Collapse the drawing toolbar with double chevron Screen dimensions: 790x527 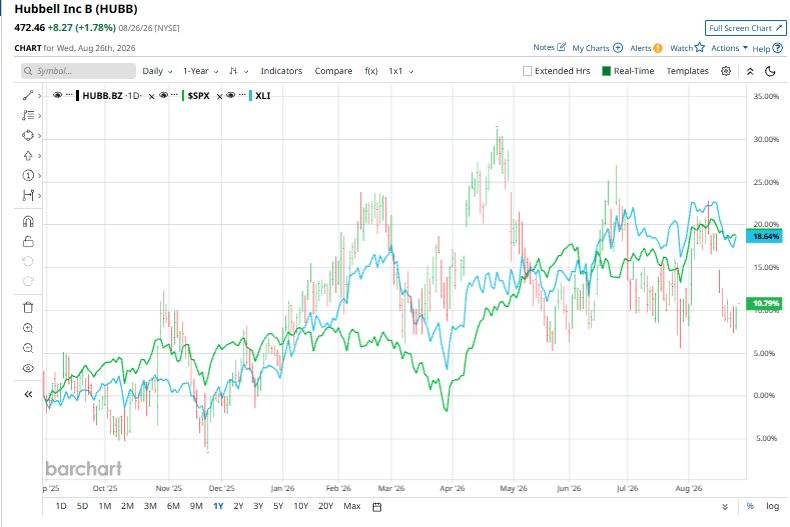coord(28,394)
